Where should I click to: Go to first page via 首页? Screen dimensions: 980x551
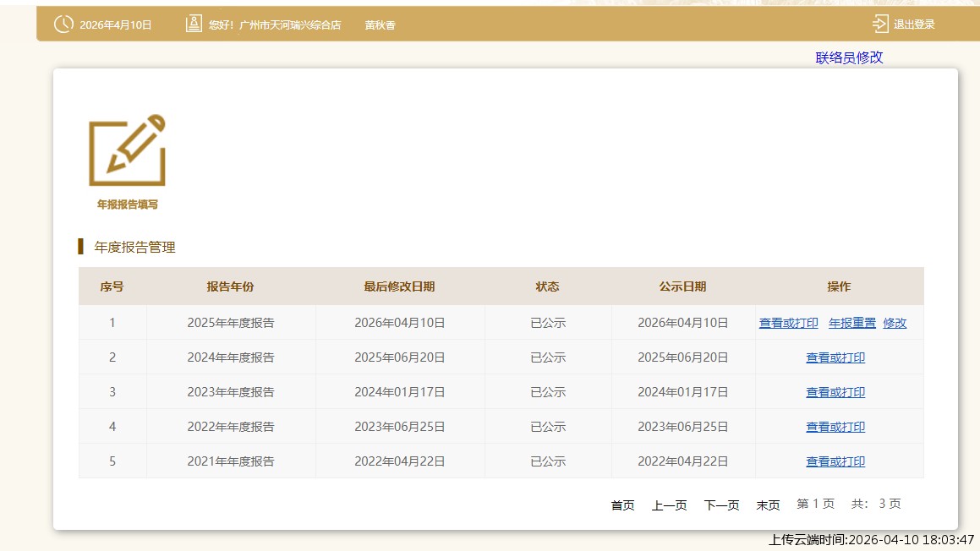tap(622, 505)
